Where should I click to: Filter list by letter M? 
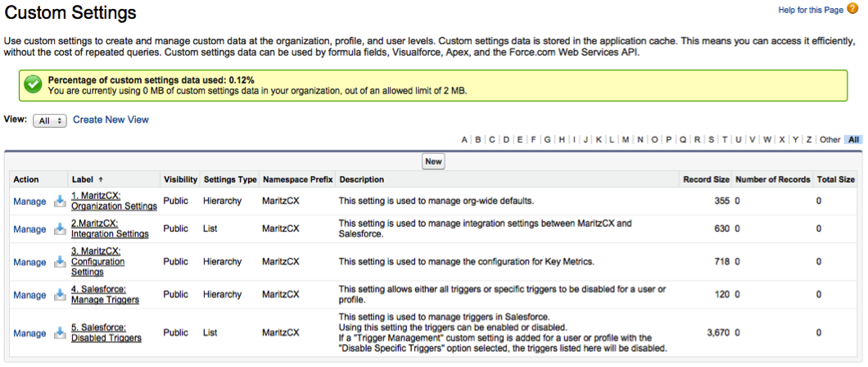click(626, 139)
